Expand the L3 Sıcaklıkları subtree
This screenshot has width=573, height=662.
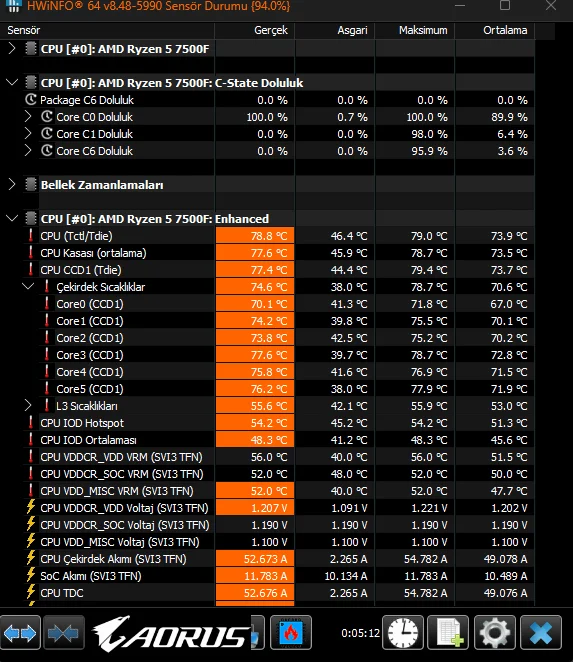tap(28, 406)
